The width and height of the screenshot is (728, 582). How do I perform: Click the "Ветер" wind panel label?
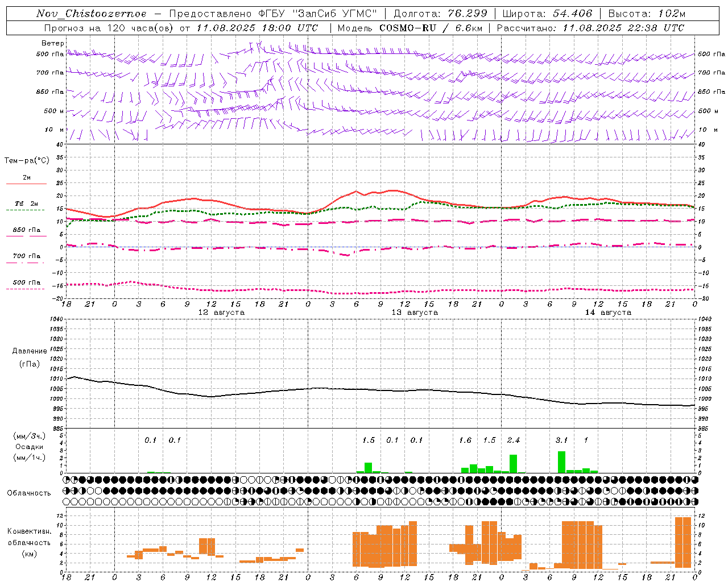(x=53, y=43)
